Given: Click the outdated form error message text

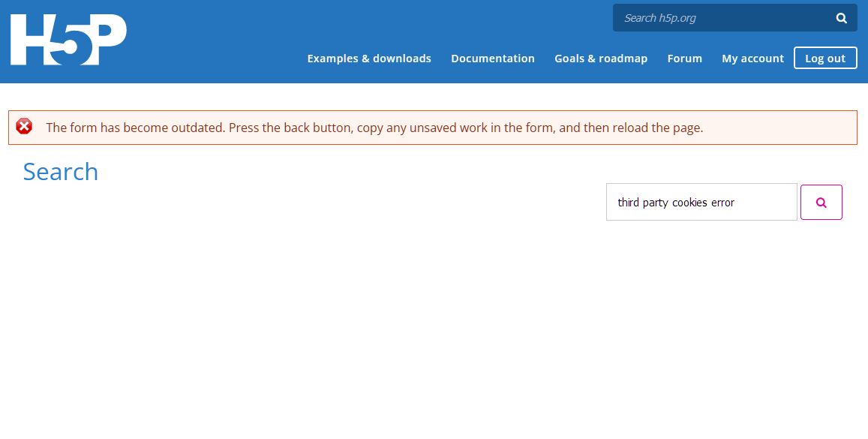Looking at the screenshot, I should point(374,128).
